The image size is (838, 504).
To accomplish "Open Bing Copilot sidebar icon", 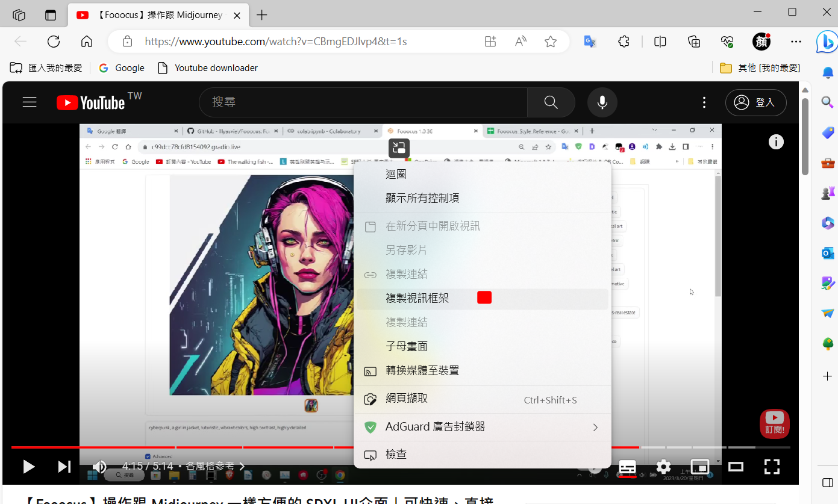I will [827, 42].
